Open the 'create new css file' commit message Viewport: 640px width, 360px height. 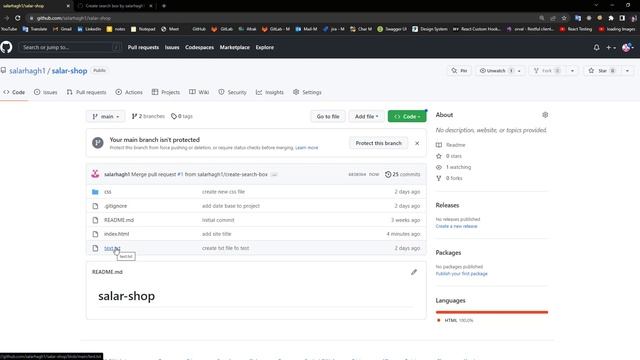coord(223,192)
